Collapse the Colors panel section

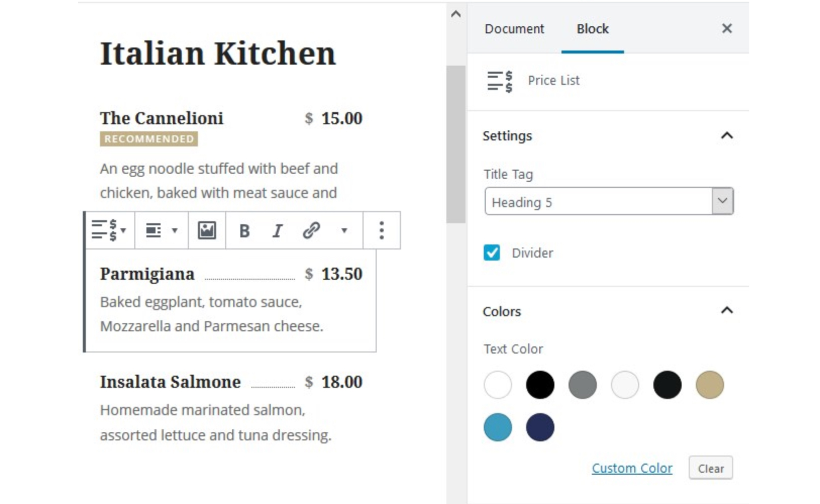[727, 311]
